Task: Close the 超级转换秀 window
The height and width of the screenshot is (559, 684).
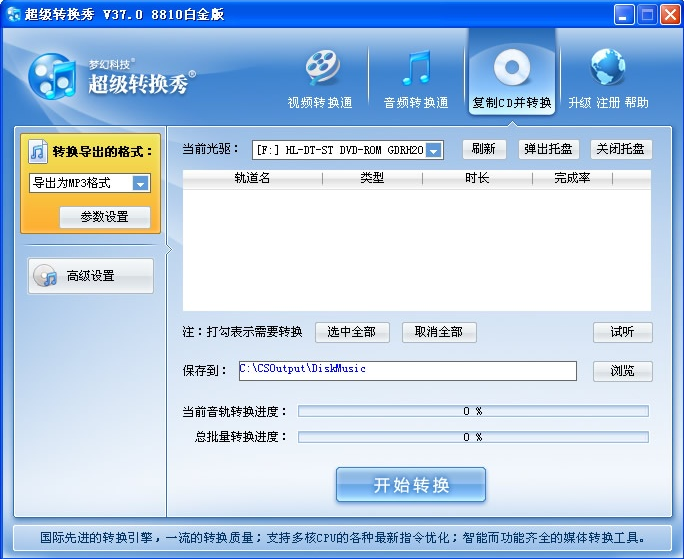Action: coord(670,15)
